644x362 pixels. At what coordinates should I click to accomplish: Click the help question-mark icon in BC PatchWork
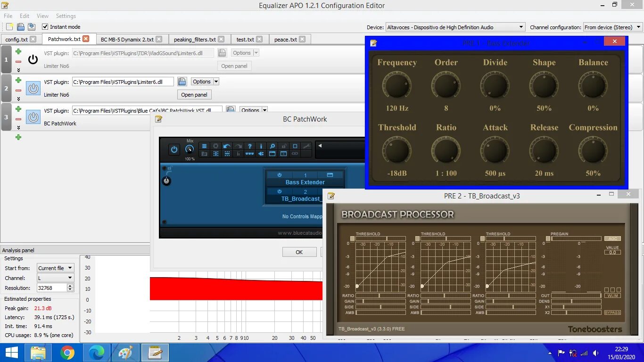pyautogui.click(x=250, y=146)
